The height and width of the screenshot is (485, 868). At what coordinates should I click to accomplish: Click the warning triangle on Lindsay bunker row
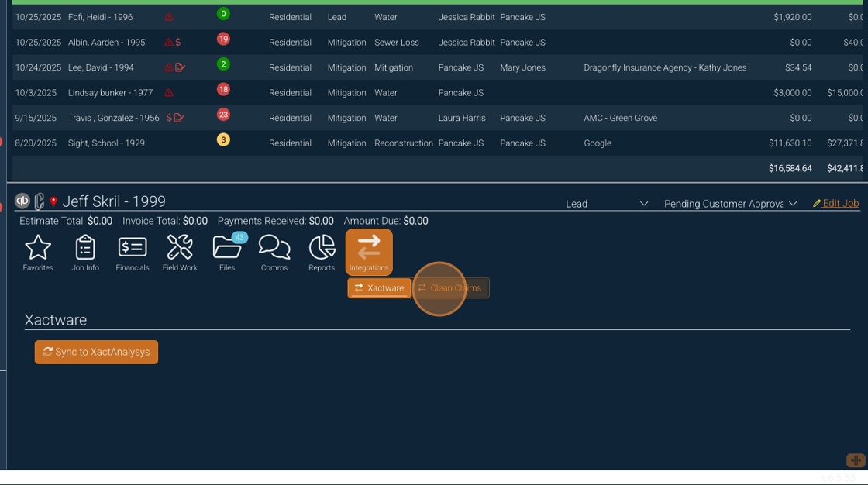(x=169, y=92)
